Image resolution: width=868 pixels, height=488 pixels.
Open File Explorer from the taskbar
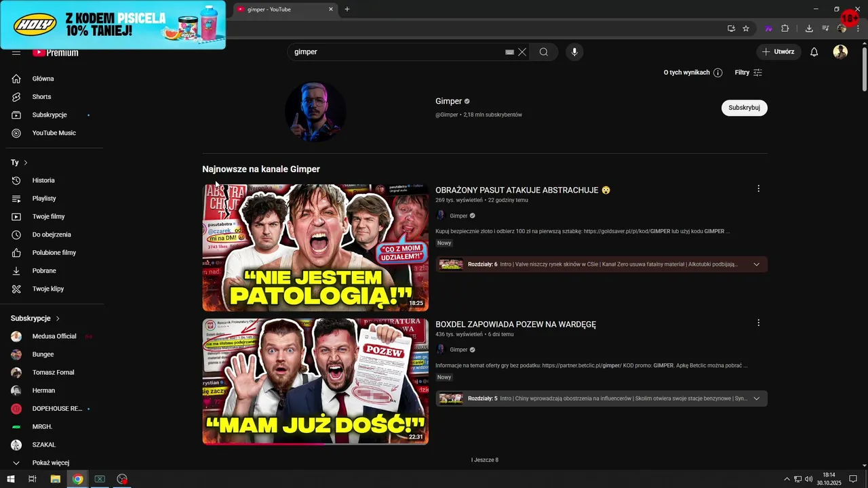56,479
